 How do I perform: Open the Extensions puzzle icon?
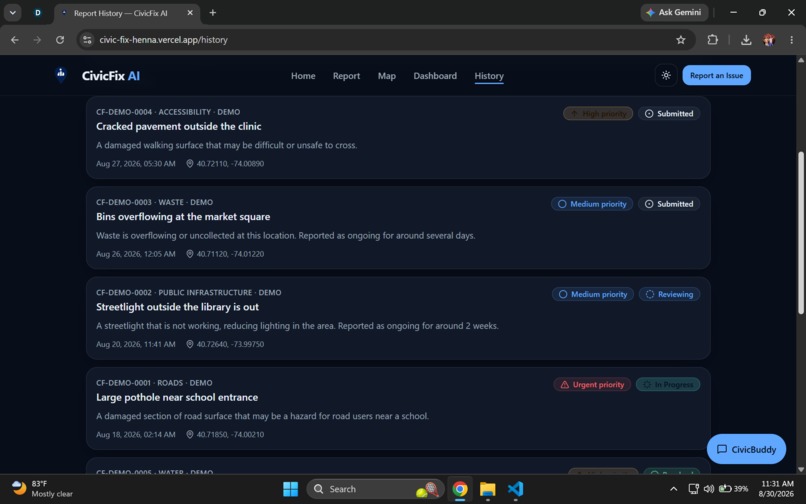click(x=712, y=40)
